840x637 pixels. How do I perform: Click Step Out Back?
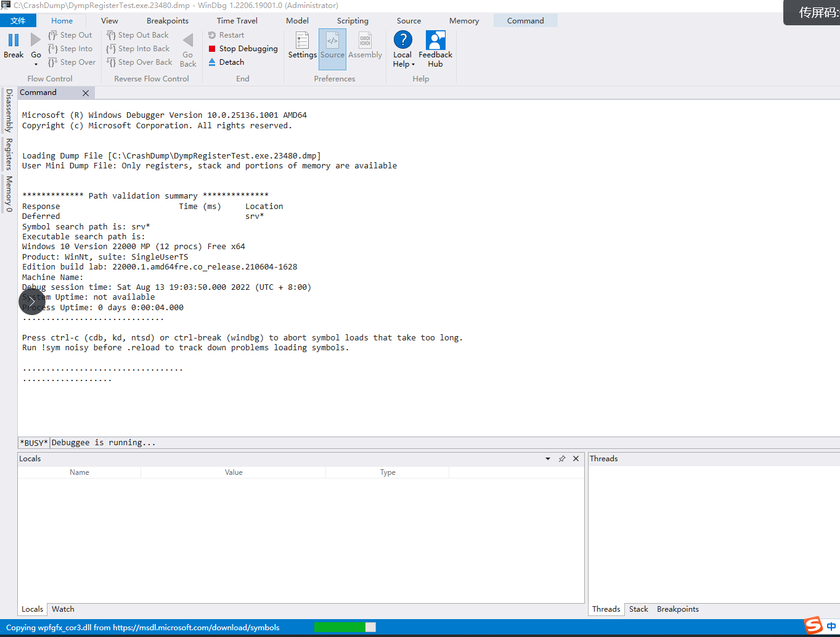coord(137,35)
